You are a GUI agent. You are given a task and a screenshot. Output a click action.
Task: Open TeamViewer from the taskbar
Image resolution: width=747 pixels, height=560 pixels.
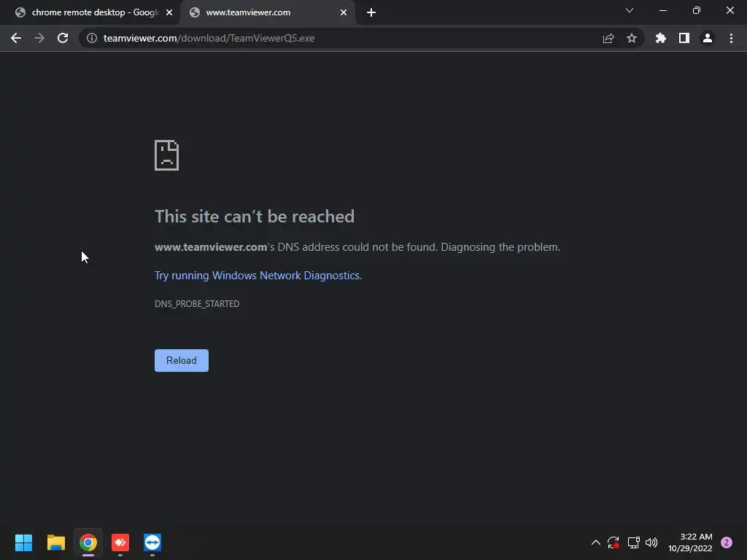[152, 542]
